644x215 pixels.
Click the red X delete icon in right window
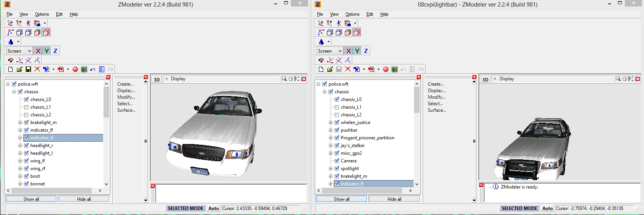[348, 69]
